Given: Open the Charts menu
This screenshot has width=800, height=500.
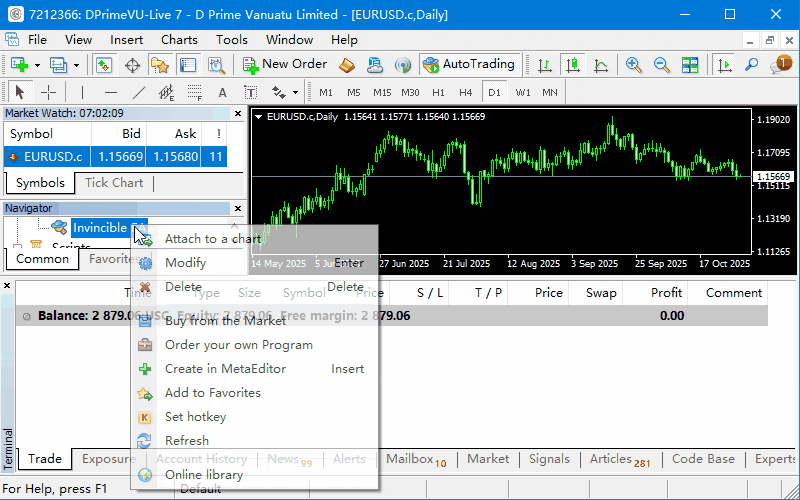Looking at the screenshot, I should click(x=179, y=40).
